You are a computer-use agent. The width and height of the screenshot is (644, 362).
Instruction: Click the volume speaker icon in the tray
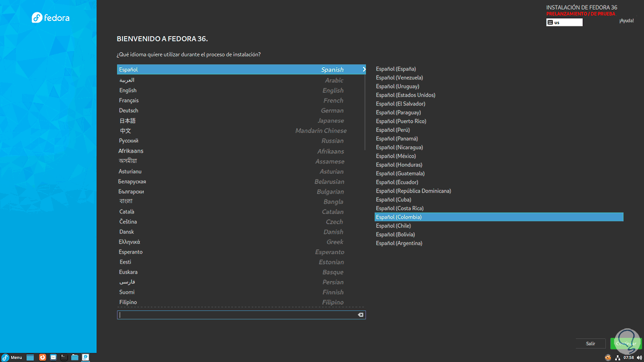pos(639,357)
